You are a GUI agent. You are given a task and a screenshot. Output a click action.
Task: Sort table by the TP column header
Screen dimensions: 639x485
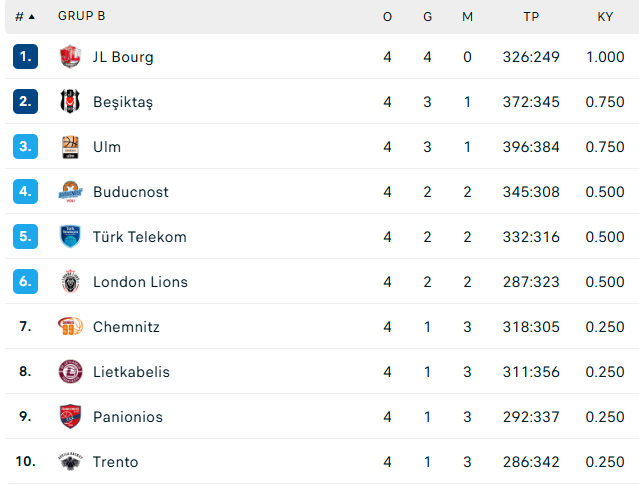[531, 17]
